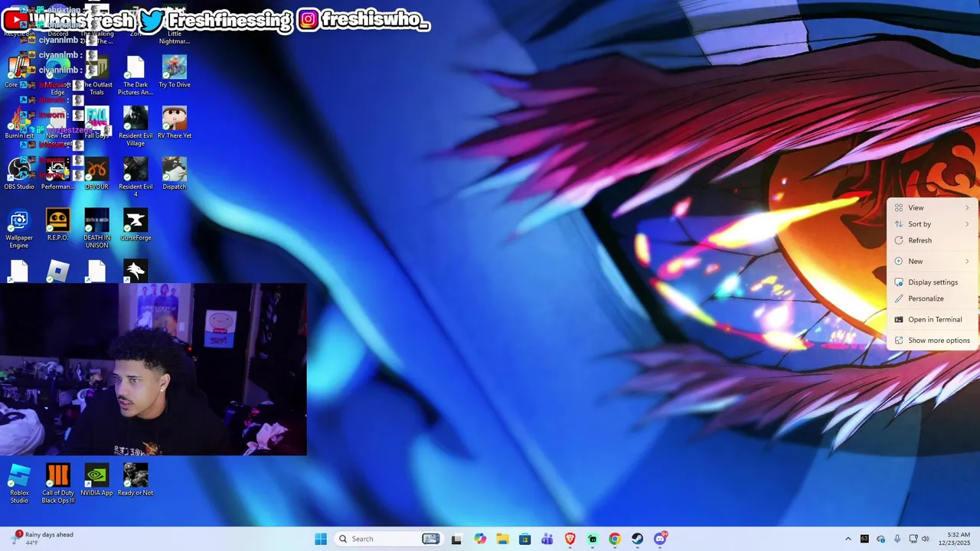Viewport: 980px width, 551px height.
Task: Open Resident Evil Village desktop icon
Action: 136,127
